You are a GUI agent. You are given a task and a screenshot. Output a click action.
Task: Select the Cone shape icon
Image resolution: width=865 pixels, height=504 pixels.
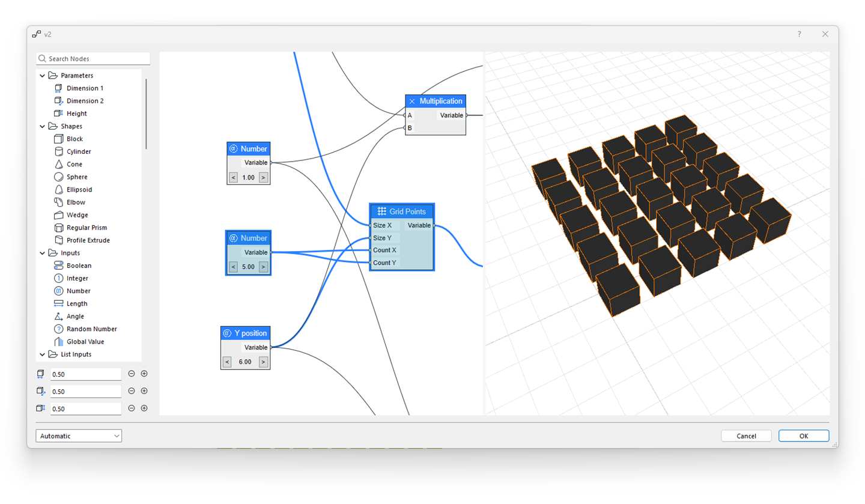(x=58, y=164)
